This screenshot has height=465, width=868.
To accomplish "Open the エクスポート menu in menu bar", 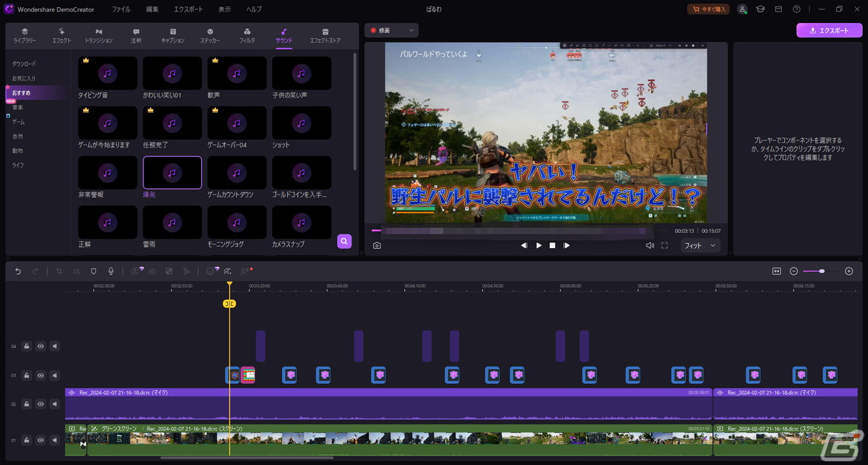I will pyautogui.click(x=188, y=9).
